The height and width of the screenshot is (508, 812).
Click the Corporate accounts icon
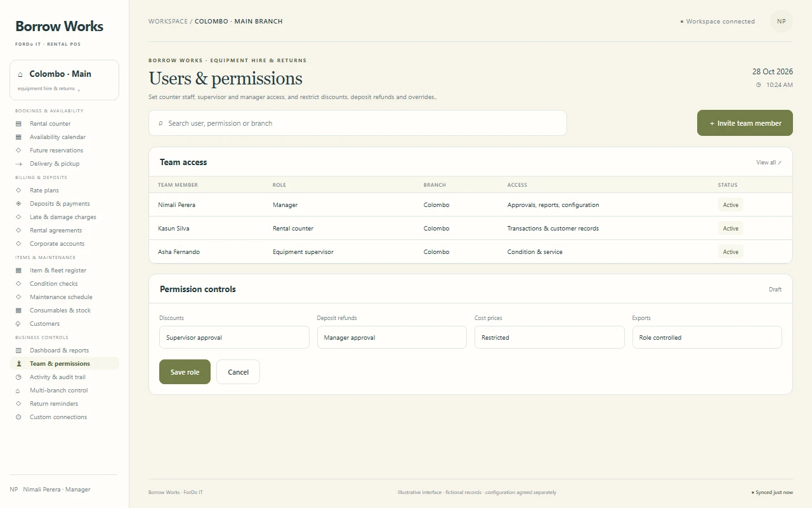(x=18, y=244)
